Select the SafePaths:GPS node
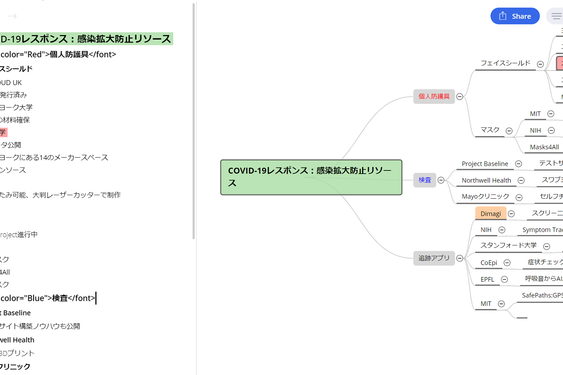The width and height of the screenshot is (563, 375). tap(542, 296)
